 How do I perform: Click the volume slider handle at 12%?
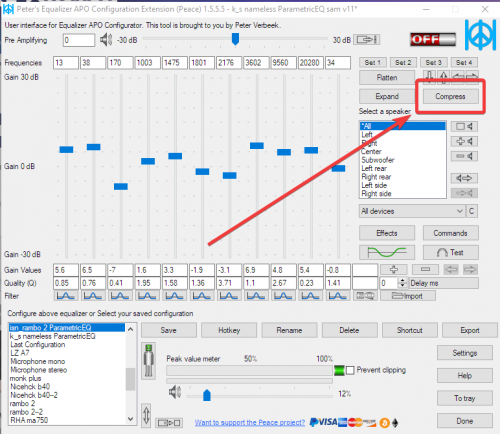point(207,395)
